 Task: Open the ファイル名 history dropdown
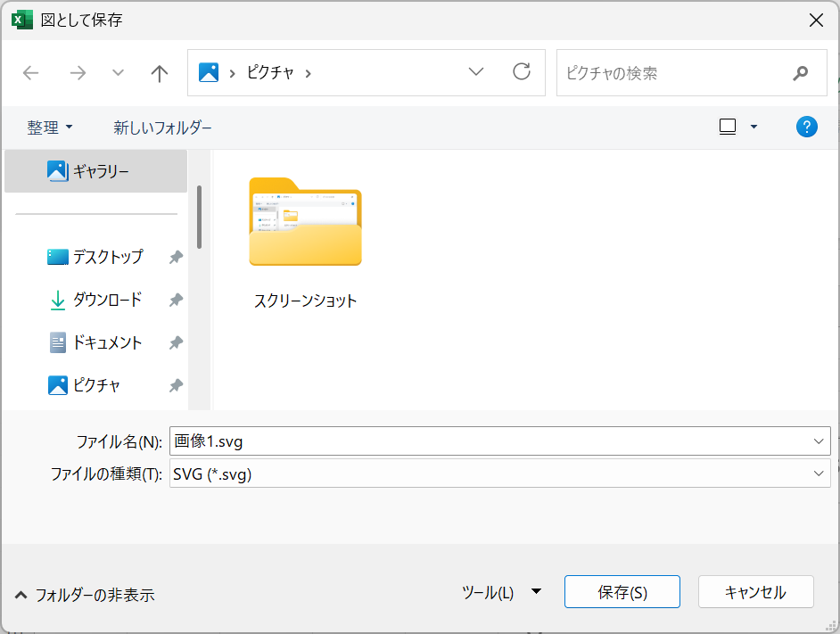[819, 441]
